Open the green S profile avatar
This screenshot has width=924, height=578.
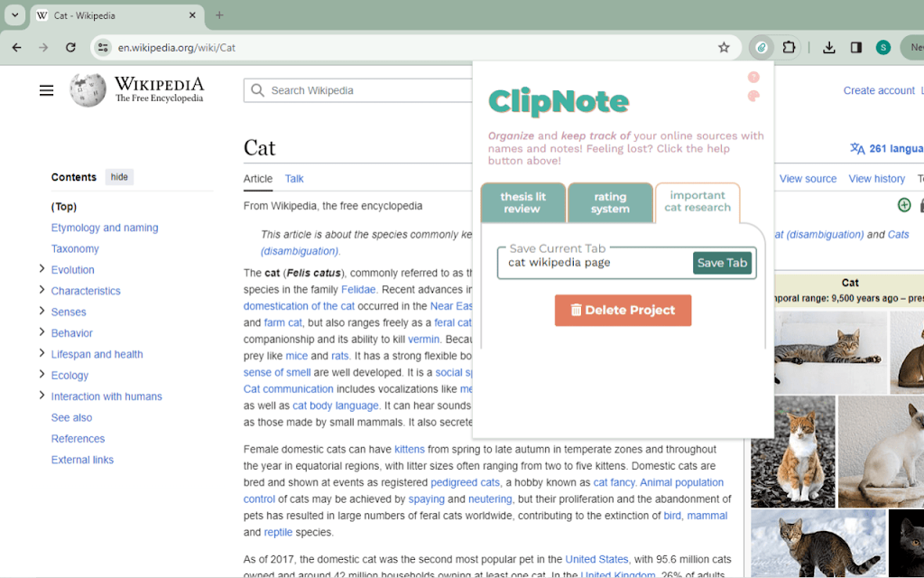[882, 48]
